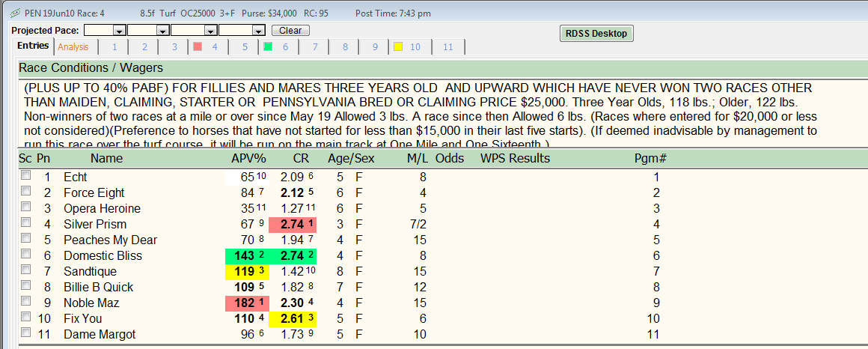Check the Sc box for Domestic Bliss
Viewport: 868px width, 349px height.
25,254
